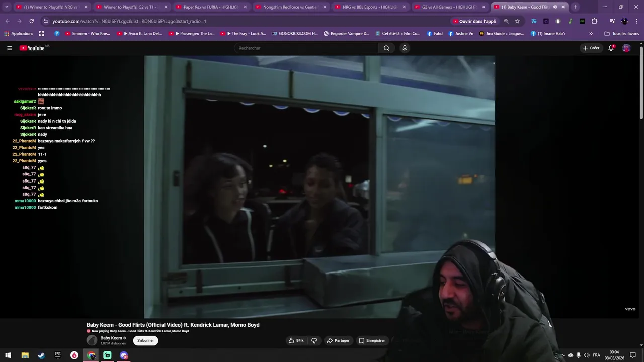The image size is (644, 362).
Task: Open the YouTube hamburger guide menu
Action: point(10,48)
